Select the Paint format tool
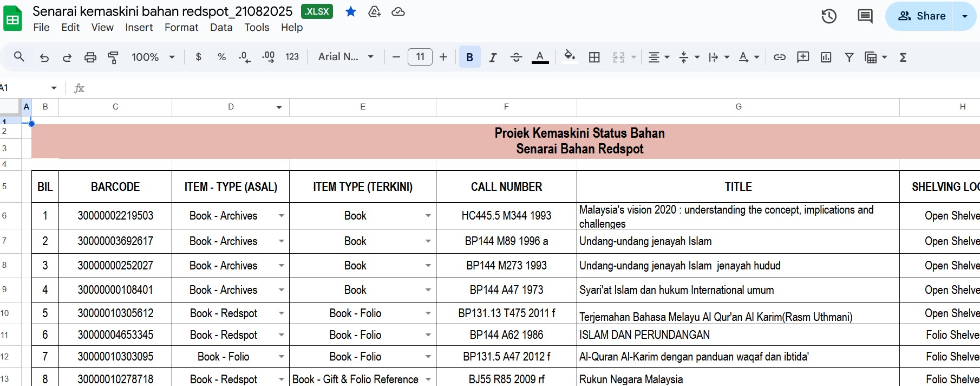 tap(113, 57)
